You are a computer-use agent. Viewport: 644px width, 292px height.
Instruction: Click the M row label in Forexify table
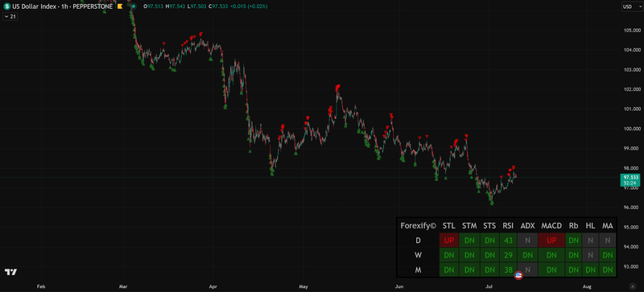[x=418, y=269]
